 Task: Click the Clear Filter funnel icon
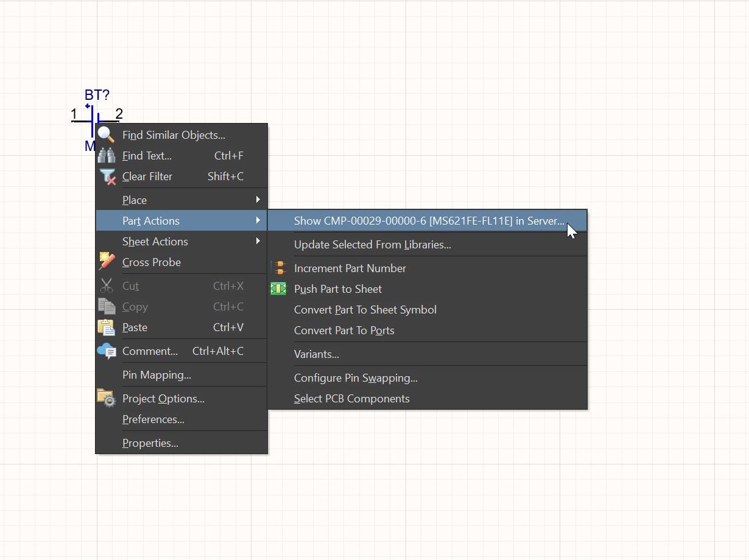tap(108, 177)
